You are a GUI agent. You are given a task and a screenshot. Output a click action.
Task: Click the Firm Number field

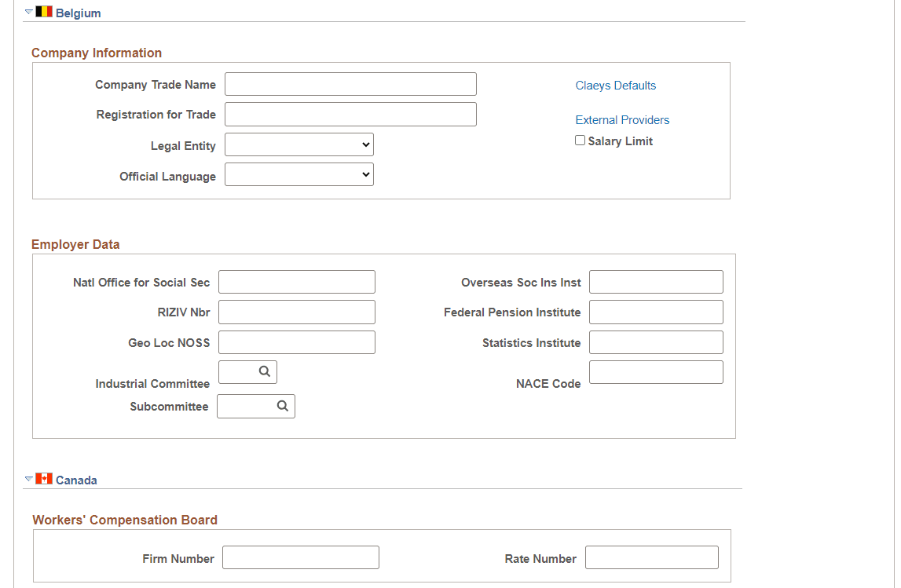point(300,557)
